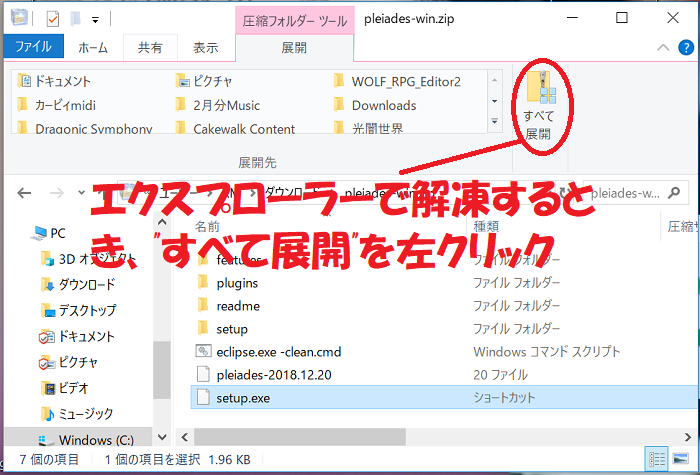Choose 光闇世界 as extract destination
Screen dimensions: 700x475
[x=369, y=128]
